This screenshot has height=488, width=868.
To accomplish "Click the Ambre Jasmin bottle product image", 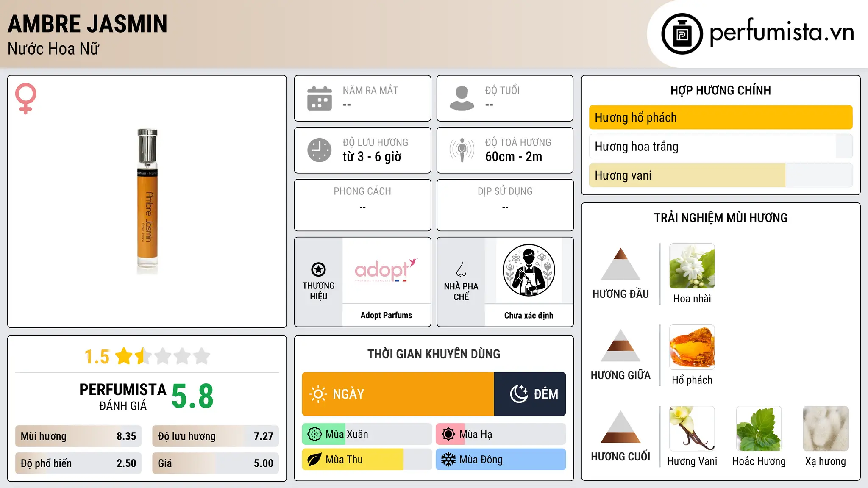I will point(147,201).
